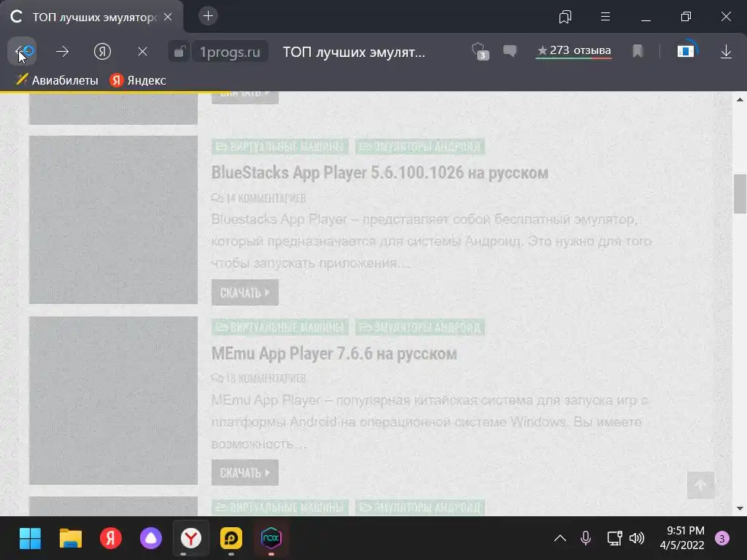Open the volume speaker tray icon
Screen dimensions: 747x560
(636, 539)
